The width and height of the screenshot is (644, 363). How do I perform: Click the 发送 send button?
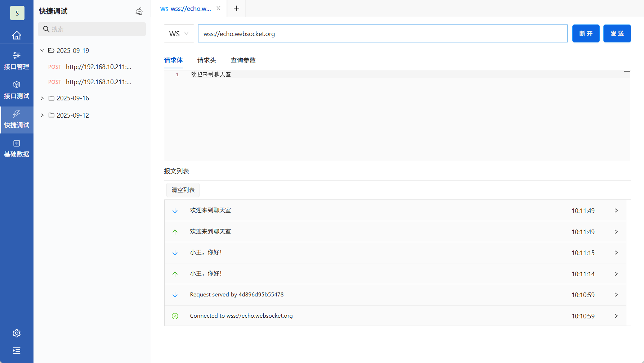pyautogui.click(x=617, y=33)
